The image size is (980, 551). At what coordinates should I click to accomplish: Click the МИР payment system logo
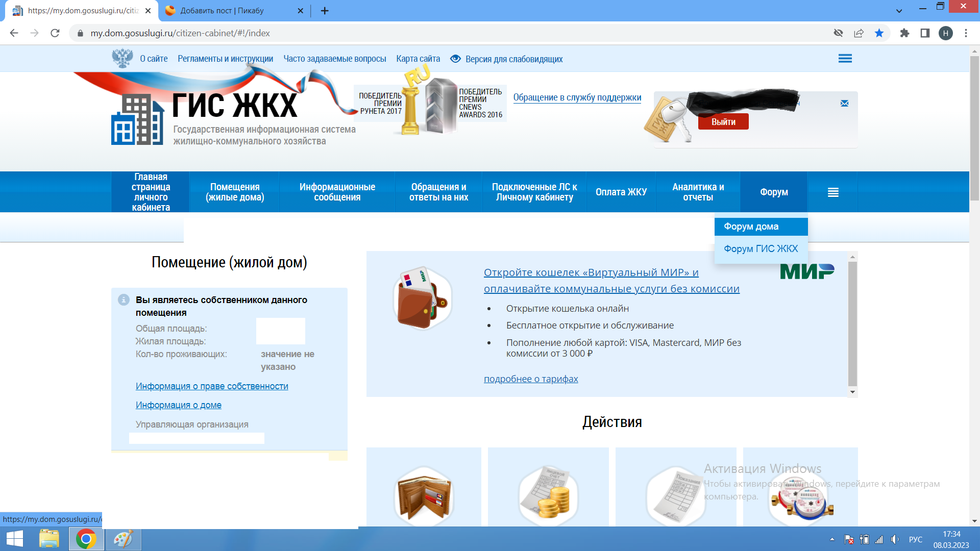pyautogui.click(x=807, y=271)
